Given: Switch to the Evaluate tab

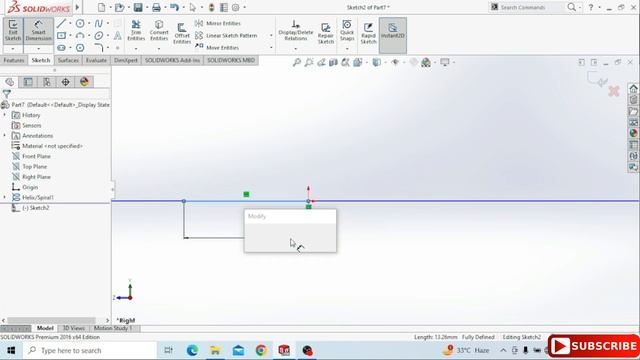Looking at the screenshot, I should (x=96, y=60).
